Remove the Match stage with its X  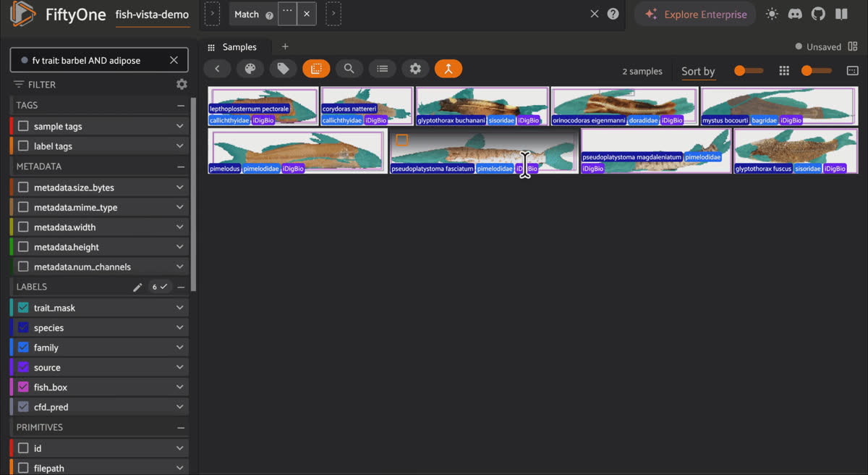(x=307, y=14)
